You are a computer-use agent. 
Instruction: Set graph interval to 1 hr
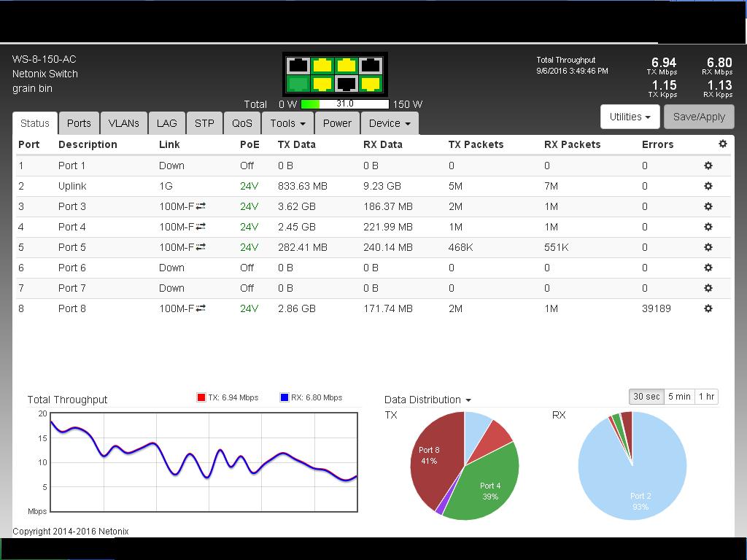(x=706, y=397)
